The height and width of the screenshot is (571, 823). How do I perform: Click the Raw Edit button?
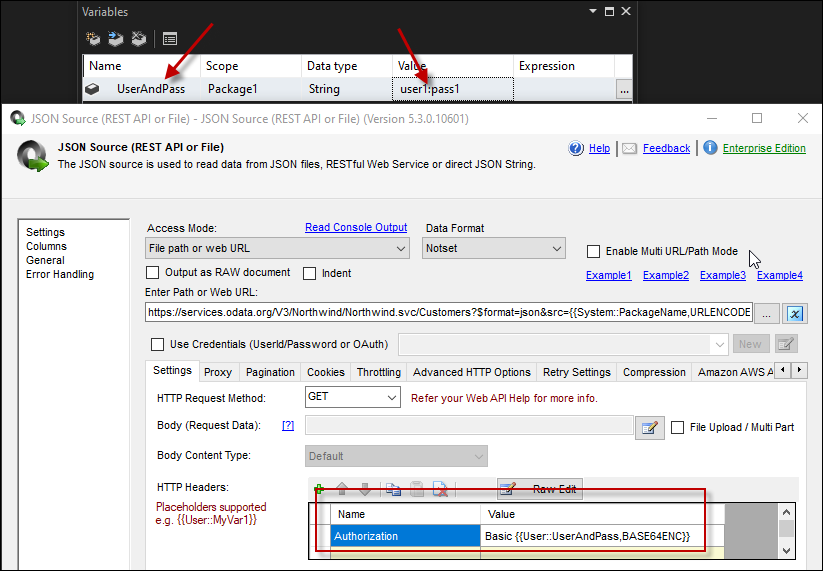[540, 489]
